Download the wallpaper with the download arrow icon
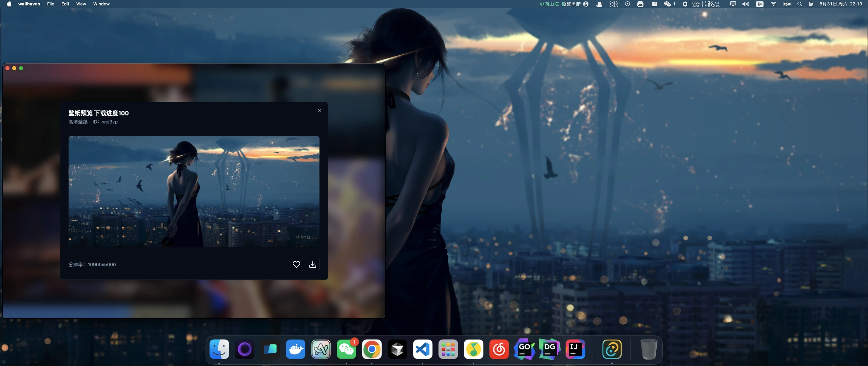The width and height of the screenshot is (868, 366). coord(312,264)
